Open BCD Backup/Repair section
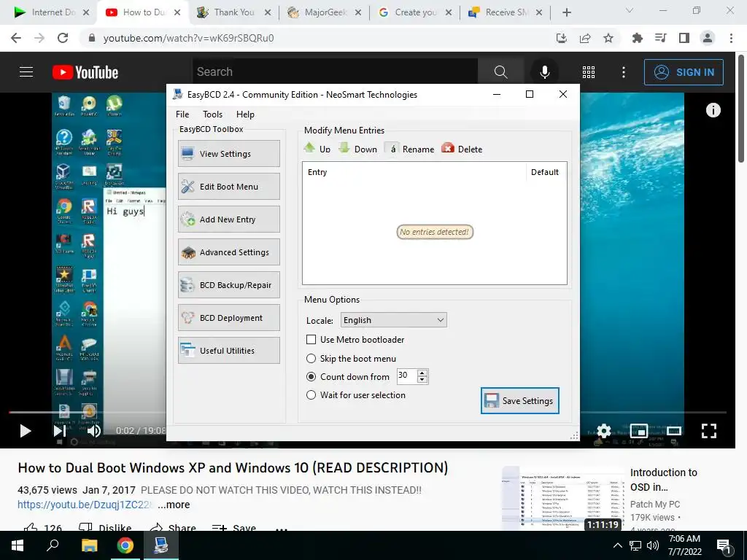 click(x=228, y=285)
